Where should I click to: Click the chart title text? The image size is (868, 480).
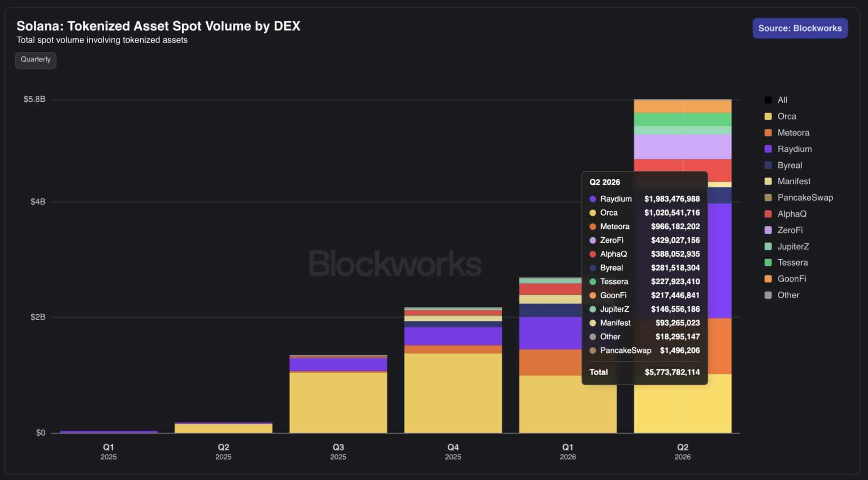(x=159, y=26)
